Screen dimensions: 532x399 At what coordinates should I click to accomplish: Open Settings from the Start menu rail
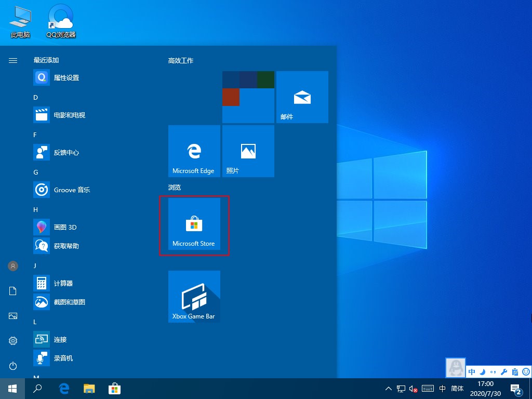pos(12,340)
